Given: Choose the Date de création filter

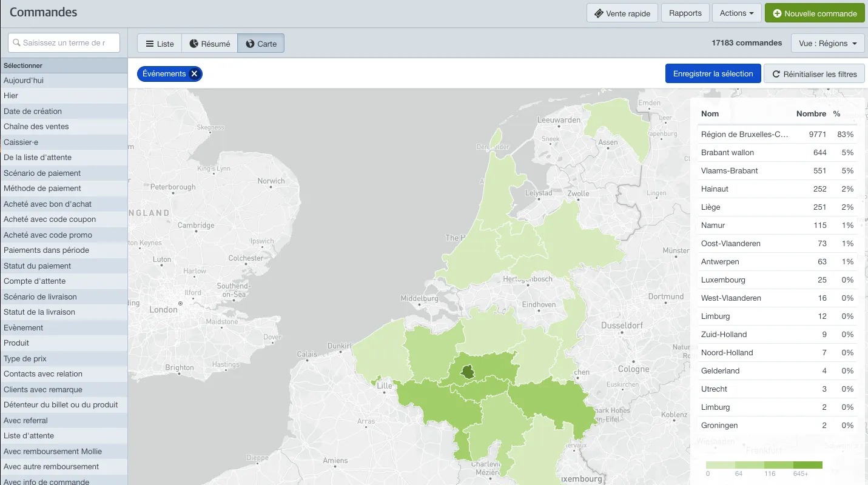Looking at the screenshot, I should (x=64, y=112).
